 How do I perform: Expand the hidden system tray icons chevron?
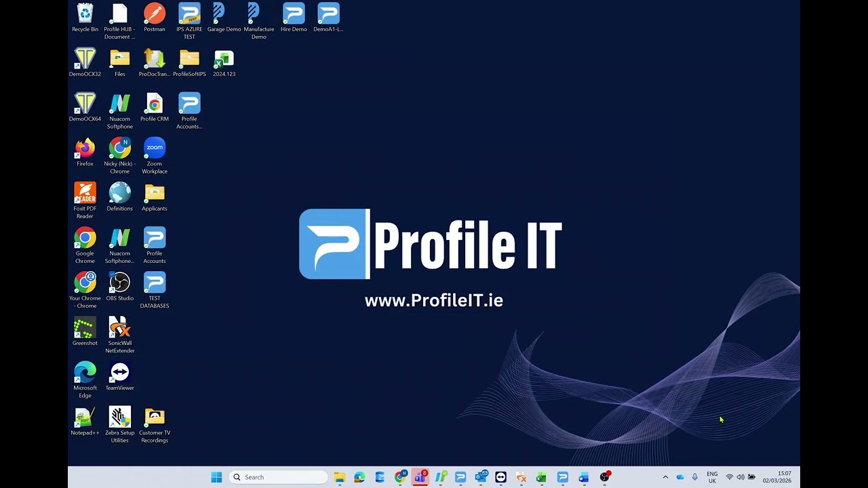[x=665, y=477]
